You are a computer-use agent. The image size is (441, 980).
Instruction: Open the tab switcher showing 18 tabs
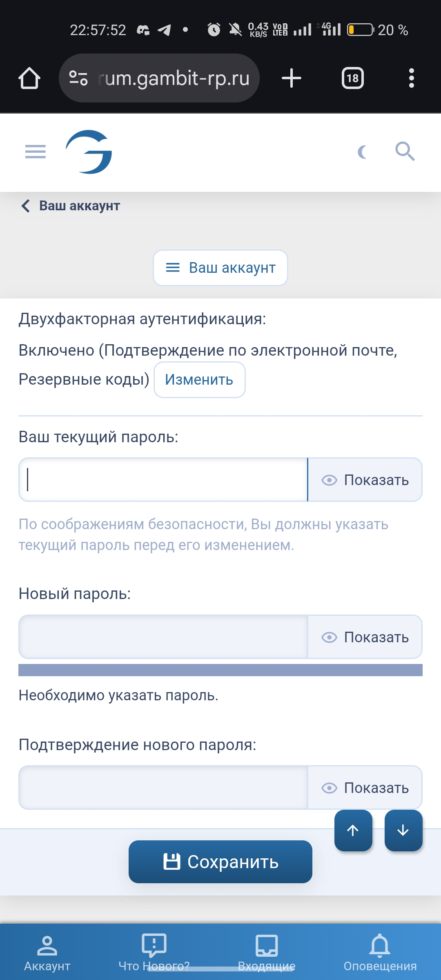(x=353, y=78)
